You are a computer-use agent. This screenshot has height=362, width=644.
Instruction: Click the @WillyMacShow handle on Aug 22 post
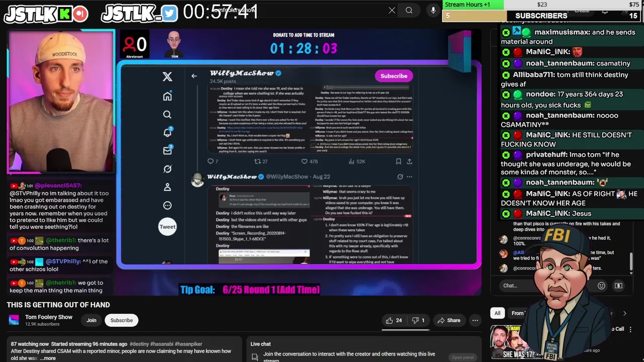(287, 176)
